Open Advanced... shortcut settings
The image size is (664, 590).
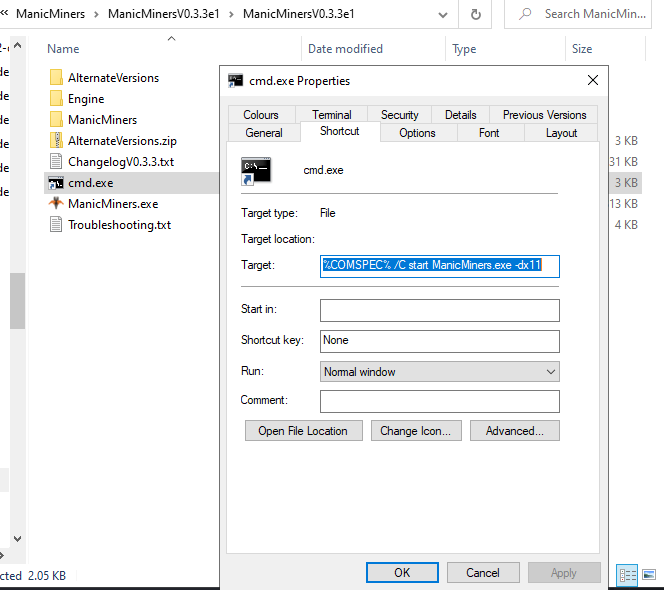tap(515, 431)
